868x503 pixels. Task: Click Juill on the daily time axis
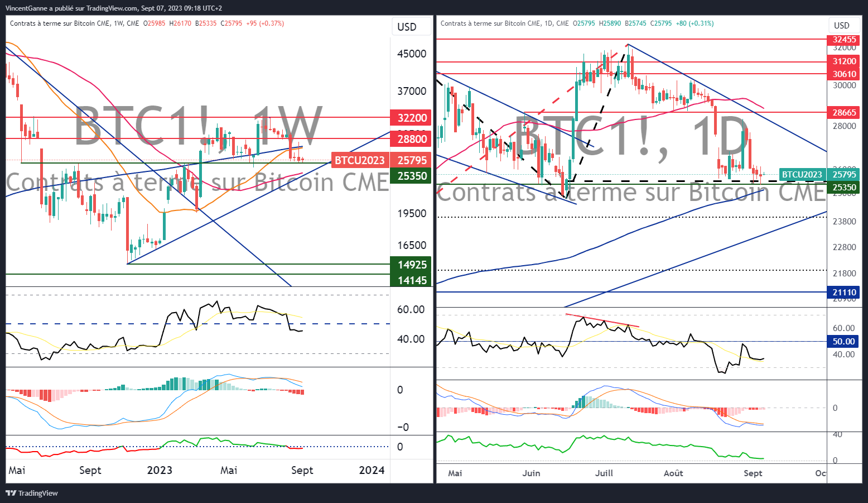point(604,473)
